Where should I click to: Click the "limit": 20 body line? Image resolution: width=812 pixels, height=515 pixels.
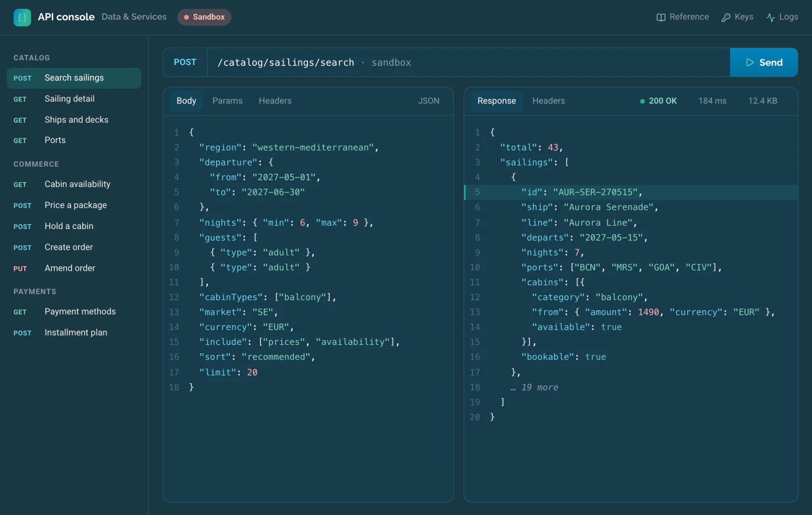pos(228,372)
